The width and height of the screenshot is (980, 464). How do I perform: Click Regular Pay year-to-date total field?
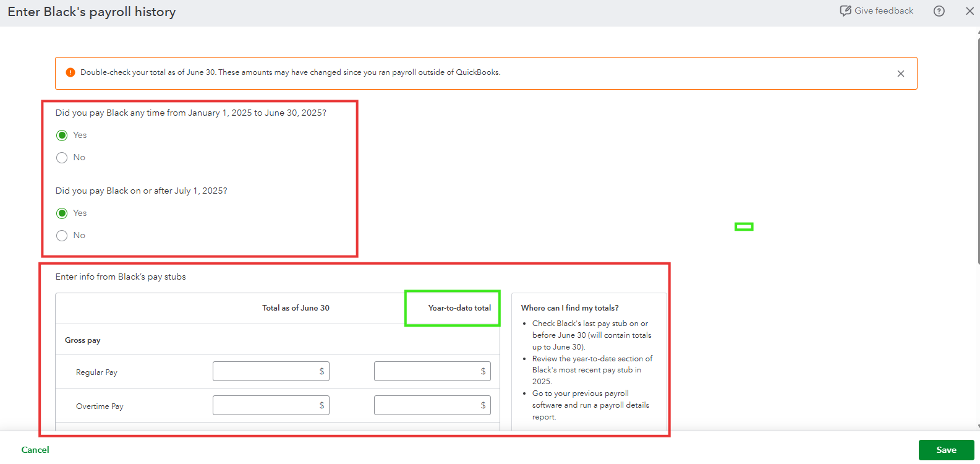tap(432, 371)
